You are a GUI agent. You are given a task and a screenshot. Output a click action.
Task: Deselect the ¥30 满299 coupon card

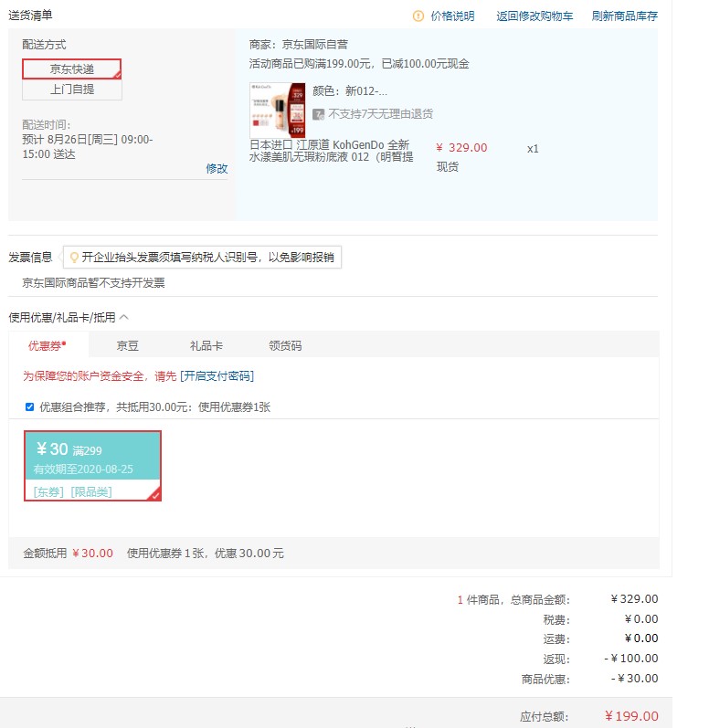92,466
